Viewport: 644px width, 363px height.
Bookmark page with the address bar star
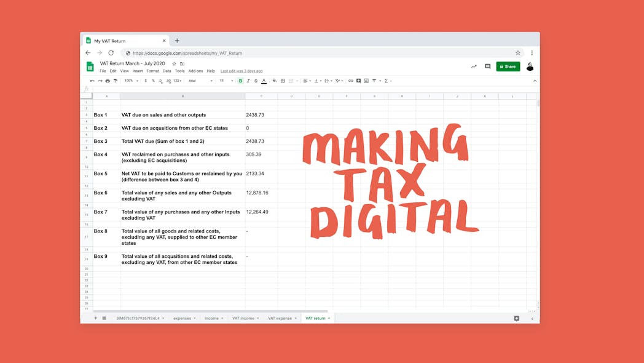point(518,53)
